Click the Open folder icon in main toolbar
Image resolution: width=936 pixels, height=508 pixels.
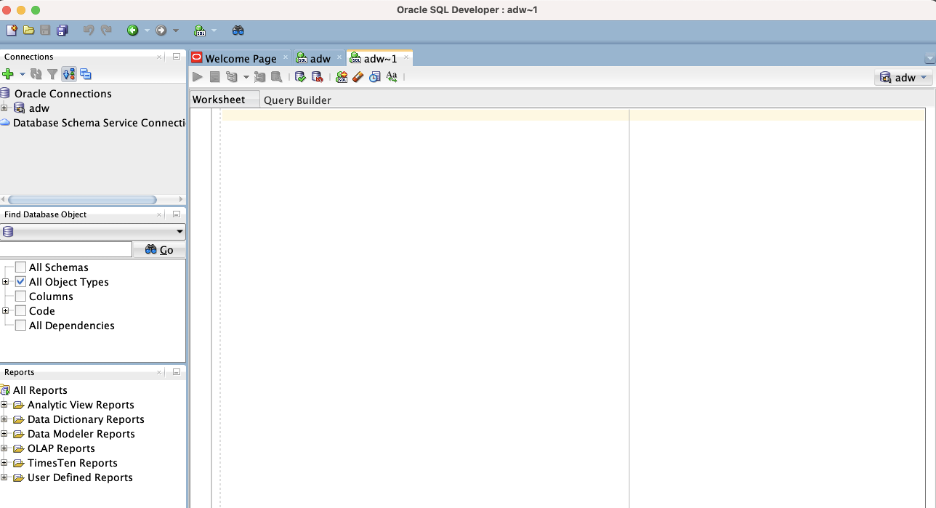point(28,30)
